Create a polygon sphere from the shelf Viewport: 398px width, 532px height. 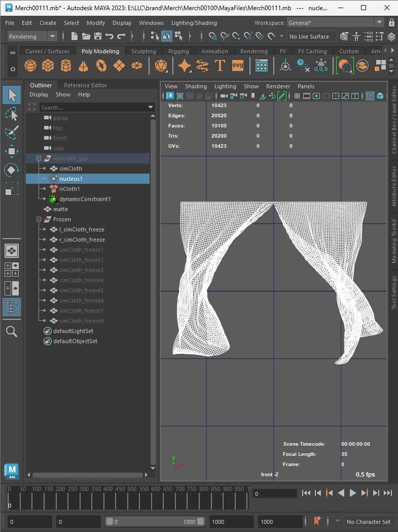(x=30, y=65)
